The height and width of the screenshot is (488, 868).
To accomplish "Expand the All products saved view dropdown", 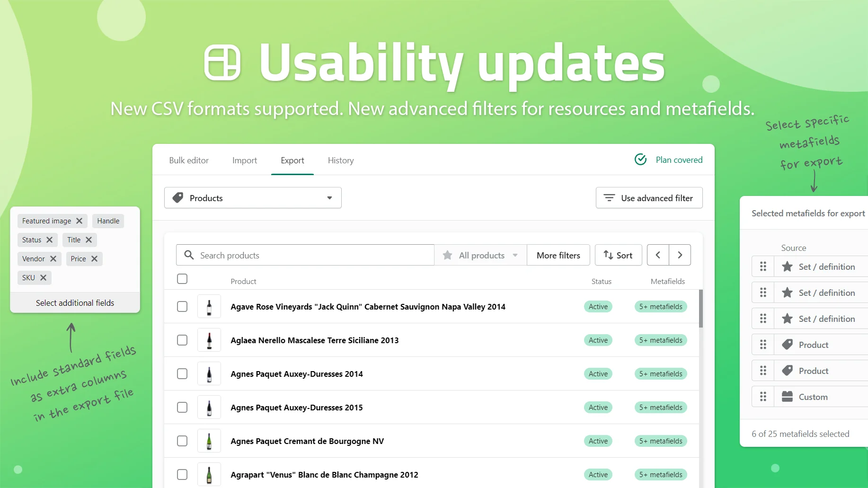I will click(480, 255).
